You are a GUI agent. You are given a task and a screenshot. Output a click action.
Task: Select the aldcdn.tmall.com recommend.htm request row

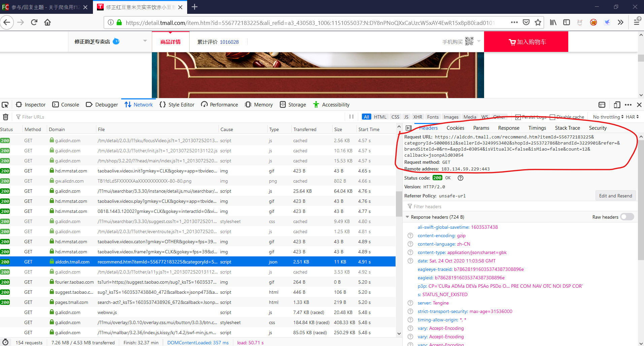(198, 262)
